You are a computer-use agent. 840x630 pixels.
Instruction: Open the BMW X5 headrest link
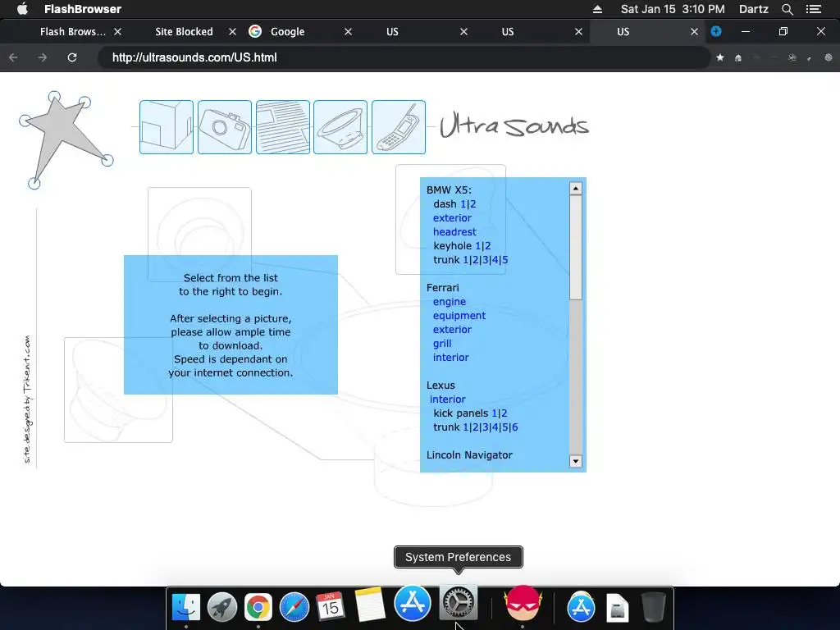point(454,232)
